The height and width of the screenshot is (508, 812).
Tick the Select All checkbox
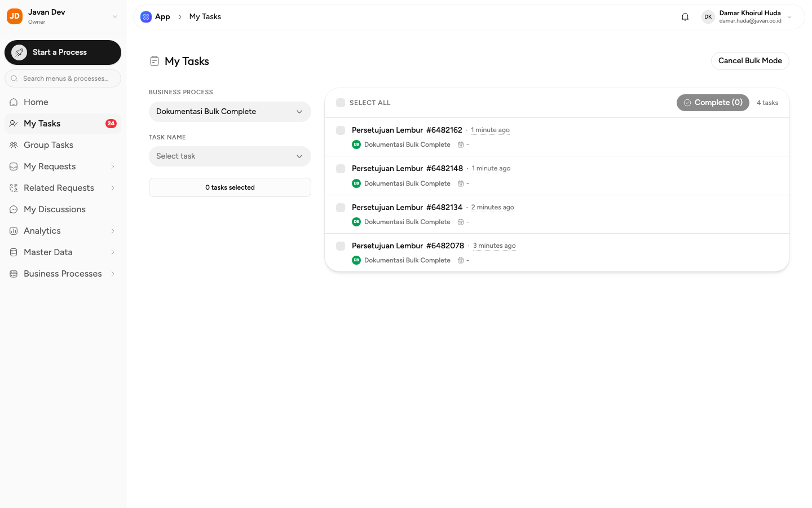[x=341, y=103]
